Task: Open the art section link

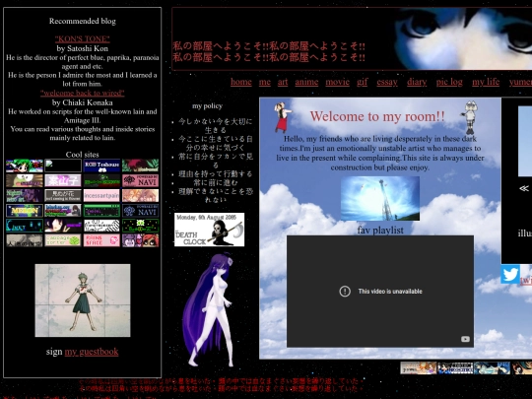Action: click(283, 82)
